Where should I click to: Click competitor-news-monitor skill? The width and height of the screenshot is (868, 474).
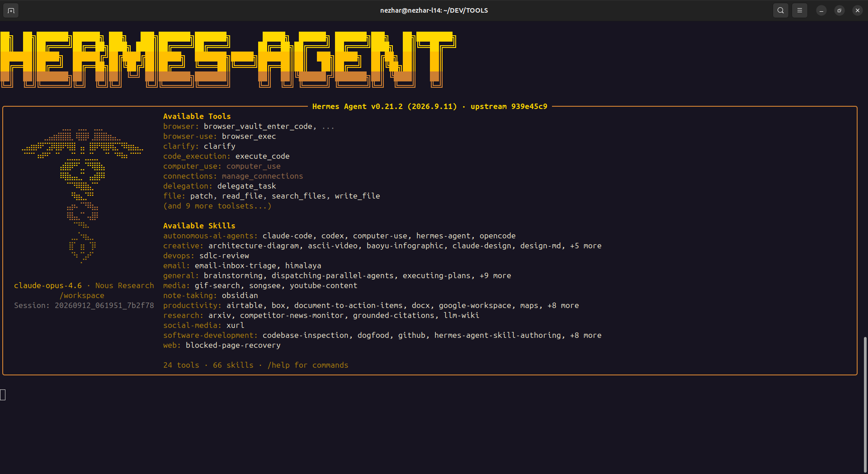(292, 315)
